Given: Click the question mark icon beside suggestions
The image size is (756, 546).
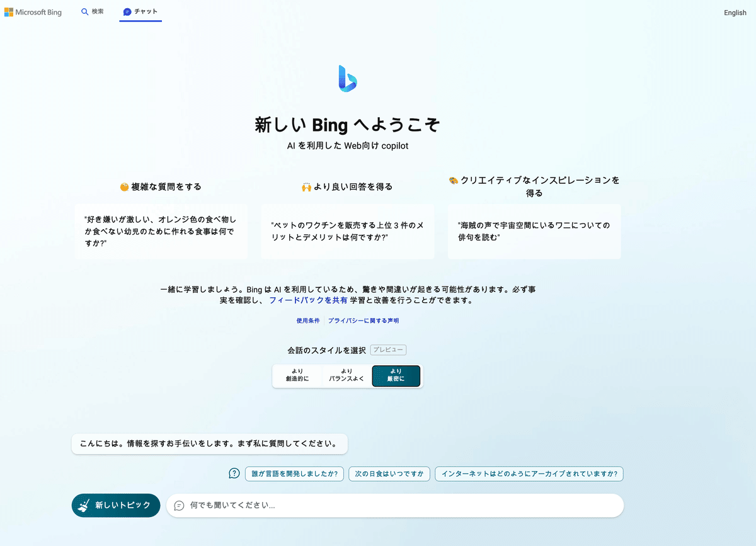Looking at the screenshot, I should 234,473.
